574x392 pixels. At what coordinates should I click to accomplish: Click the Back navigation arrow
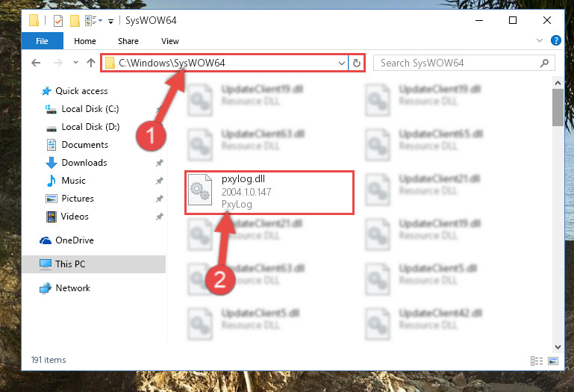click(x=36, y=63)
